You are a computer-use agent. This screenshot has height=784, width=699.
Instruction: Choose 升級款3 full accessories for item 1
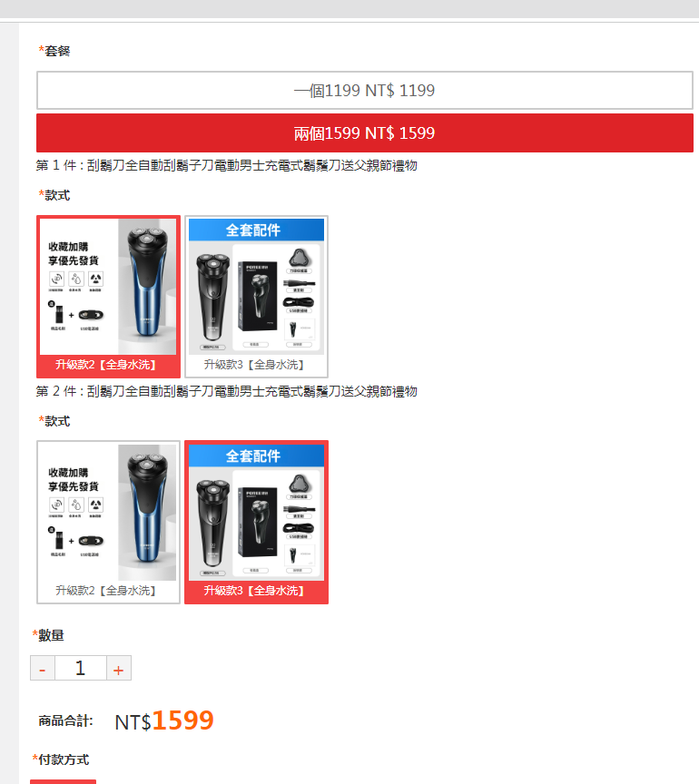[x=256, y=297]
